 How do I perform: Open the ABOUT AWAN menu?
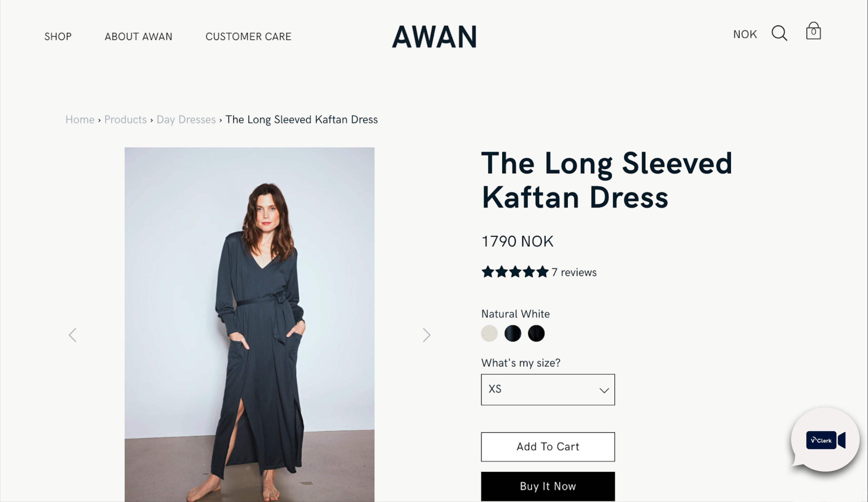138,37
